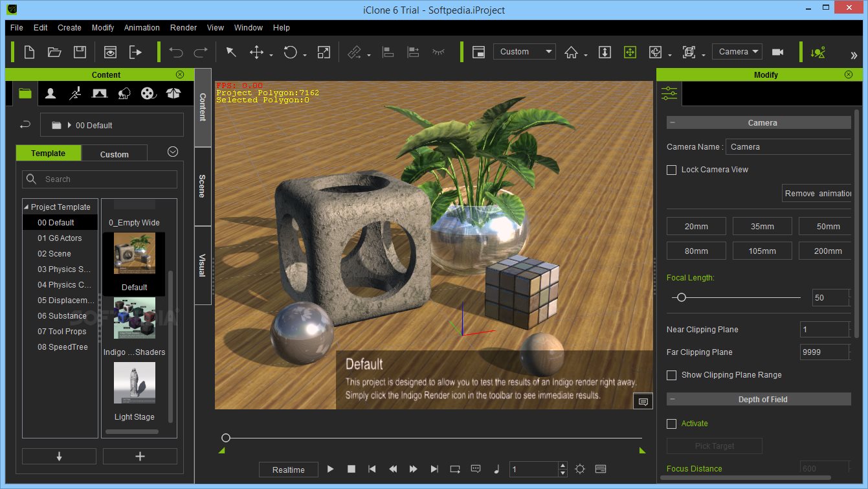
Task: Click the Home view icon
Action: pos(571,52)
